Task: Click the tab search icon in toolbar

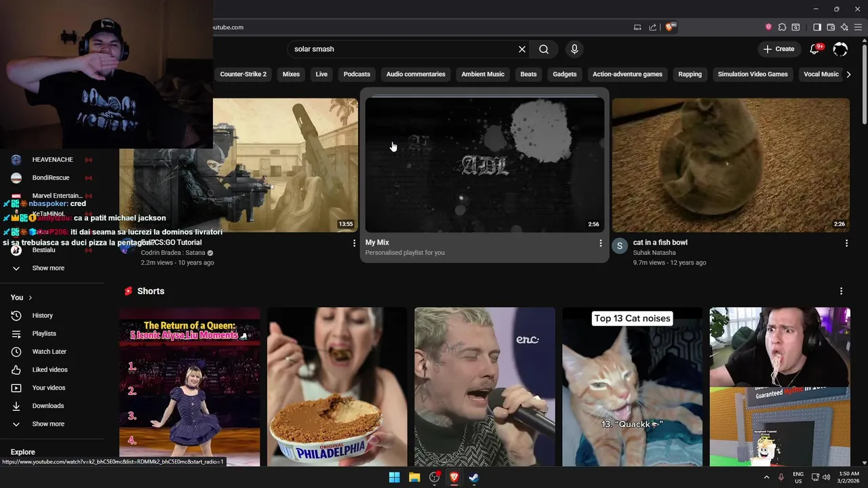Action: [795, 27]
